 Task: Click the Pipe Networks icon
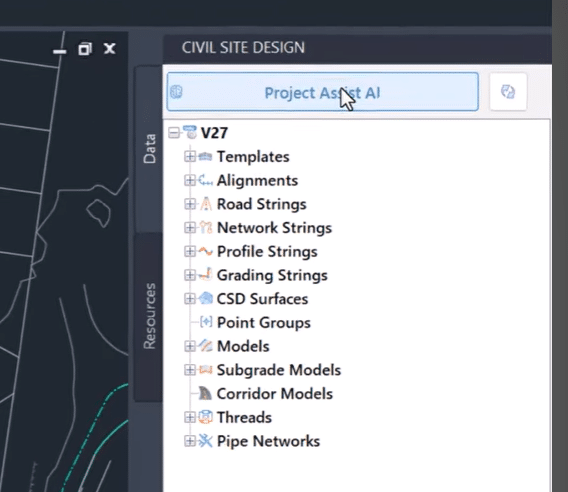205,441
